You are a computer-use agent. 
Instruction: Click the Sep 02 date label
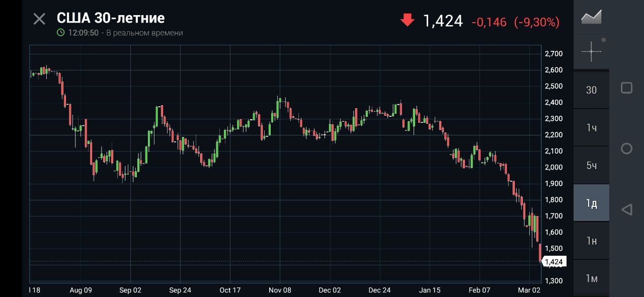click(x=130, y=290)
